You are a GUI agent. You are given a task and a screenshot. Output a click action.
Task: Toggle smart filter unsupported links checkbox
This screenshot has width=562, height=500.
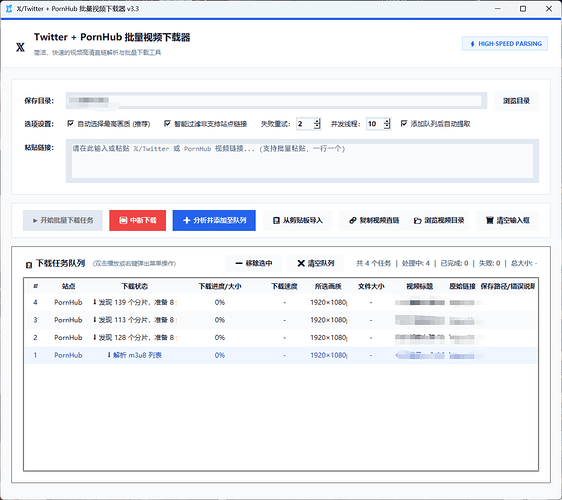tap(167, 124)
